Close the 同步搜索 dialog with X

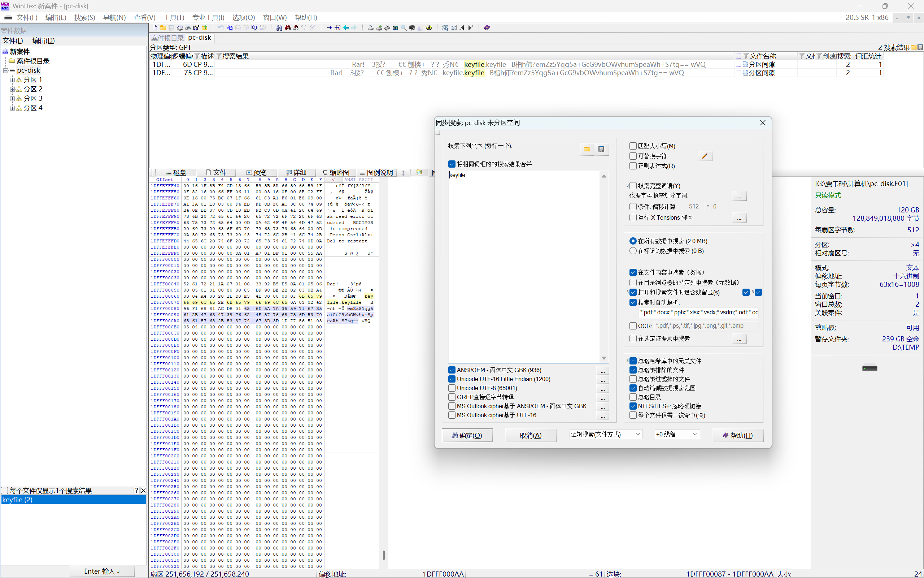pos(763,123)
